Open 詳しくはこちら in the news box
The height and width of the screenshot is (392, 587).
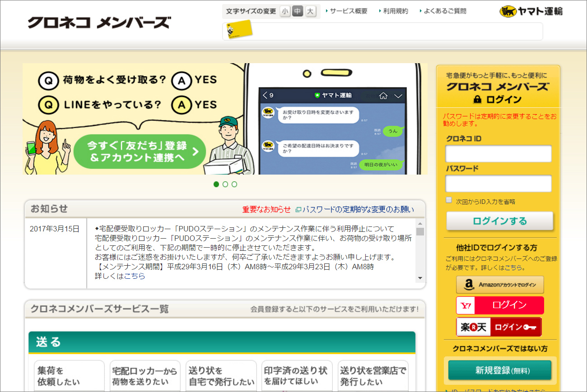(120, 276)
